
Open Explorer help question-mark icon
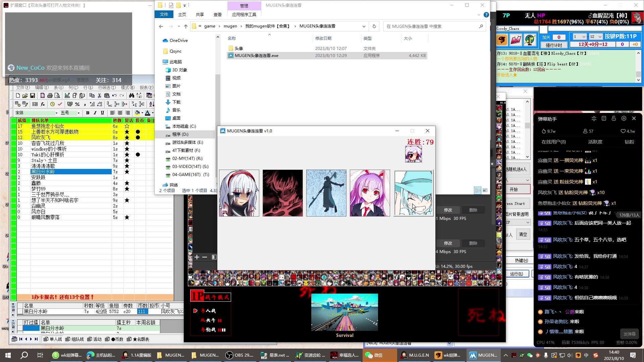click(486, 15)
